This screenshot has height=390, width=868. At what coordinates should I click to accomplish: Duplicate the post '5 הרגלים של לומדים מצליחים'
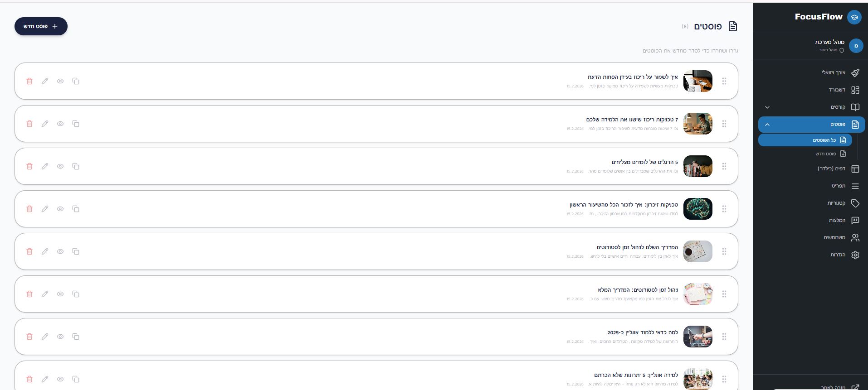pos(76,166)
